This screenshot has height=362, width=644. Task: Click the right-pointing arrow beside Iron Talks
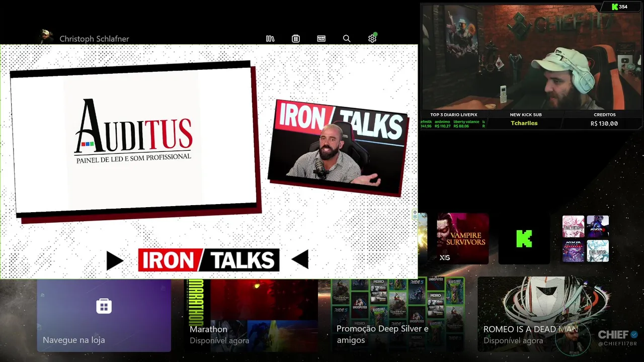tap(115, 260)
